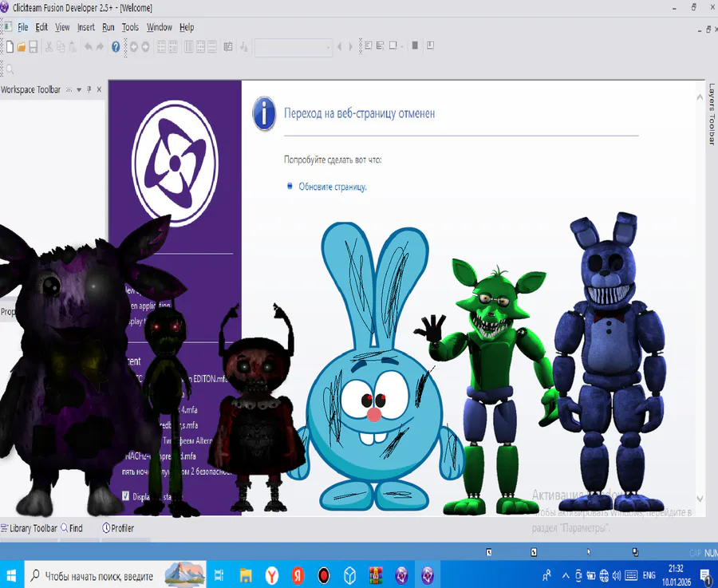Click the taskbar search box

(116, 574)
